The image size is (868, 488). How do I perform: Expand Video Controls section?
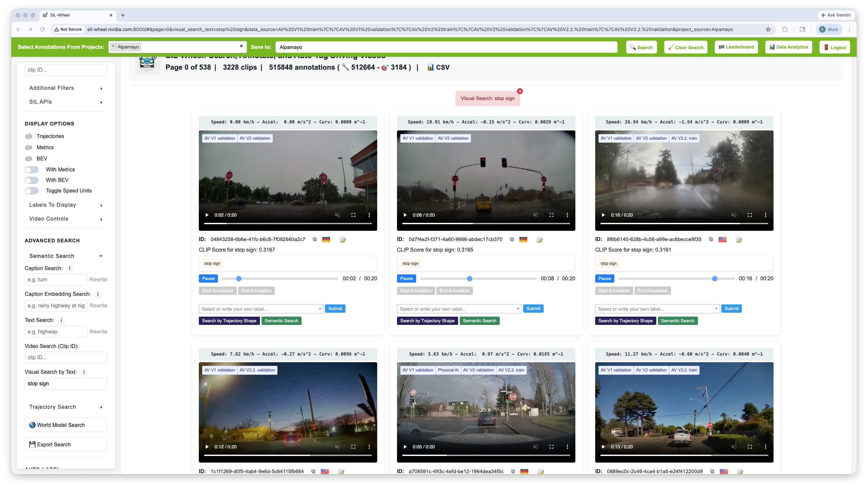pyautogui.click(x=66, y=219)
